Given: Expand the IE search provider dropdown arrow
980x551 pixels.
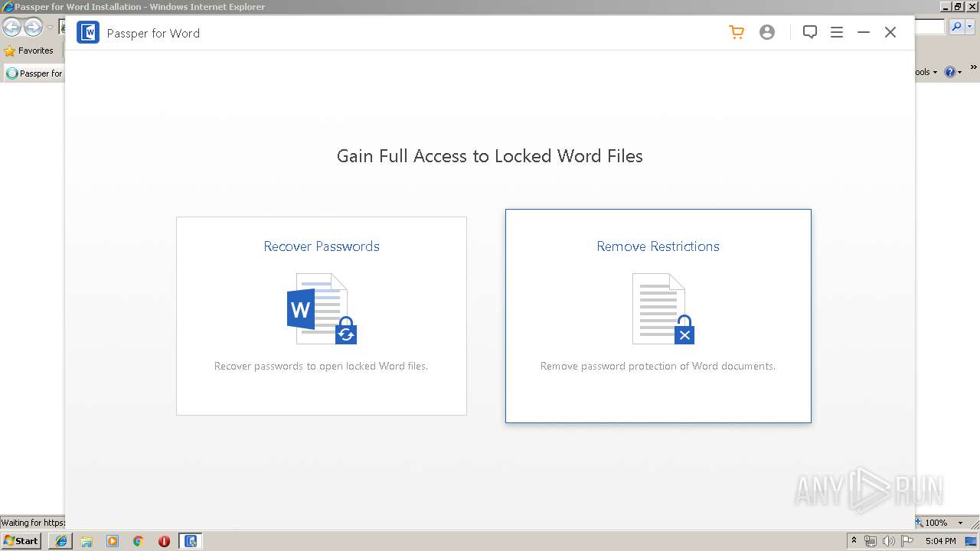Looking at the screenshot, I should (x=972, y=27).
